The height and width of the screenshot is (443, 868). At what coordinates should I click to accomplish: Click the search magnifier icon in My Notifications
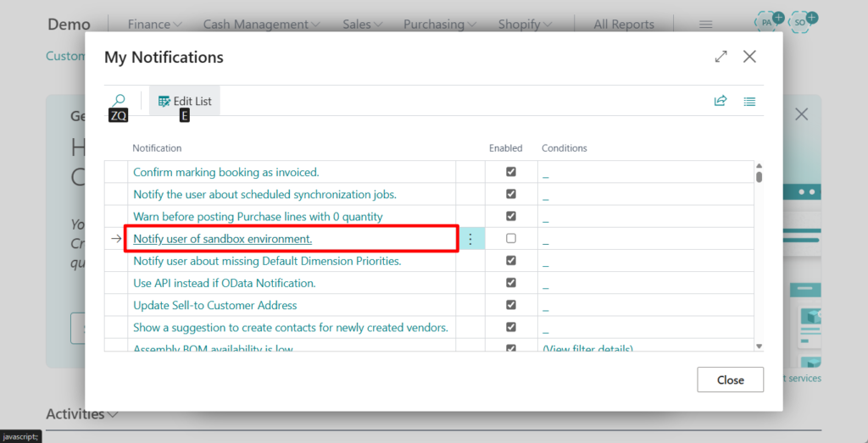pos(119,101)
